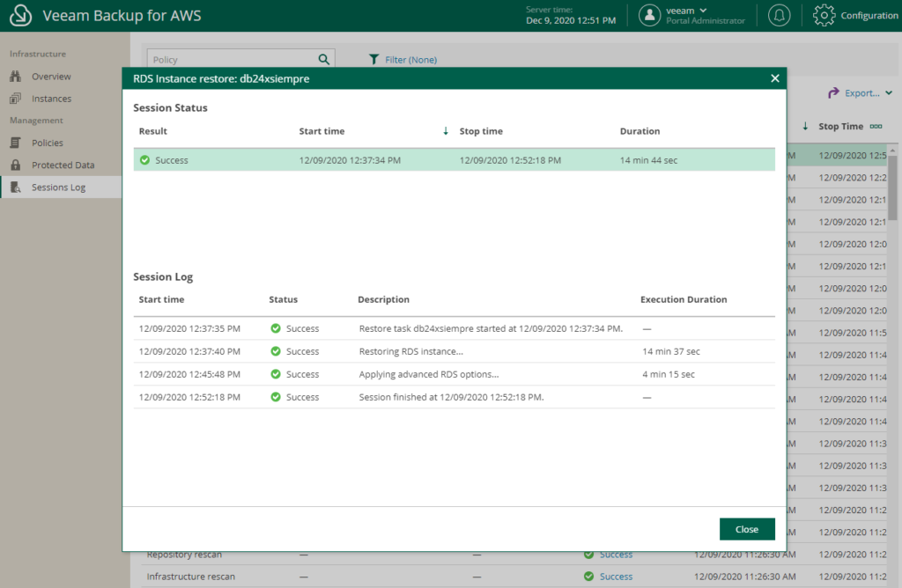Expand the veeam user dropdown
Viewport: 902px width, 588px height.
[703, 11]
